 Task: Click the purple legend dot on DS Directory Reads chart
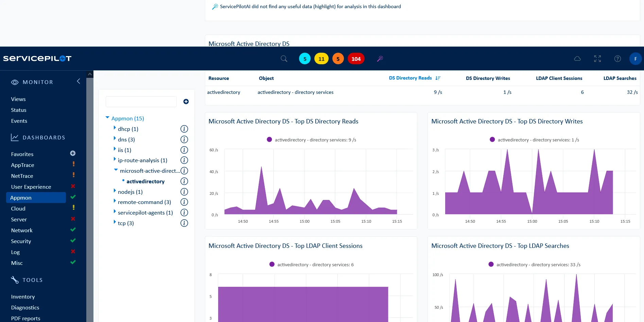pyautogui.click(x=269, y=139)
